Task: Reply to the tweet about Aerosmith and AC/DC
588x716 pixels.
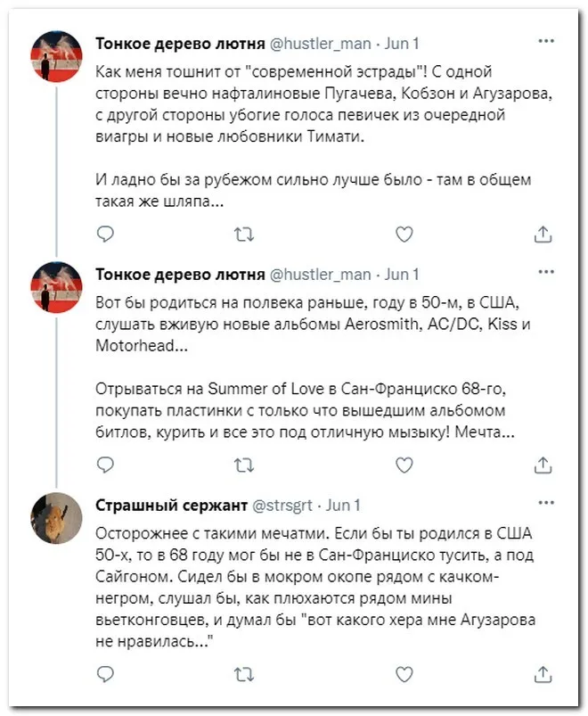Action: point(105,465)
